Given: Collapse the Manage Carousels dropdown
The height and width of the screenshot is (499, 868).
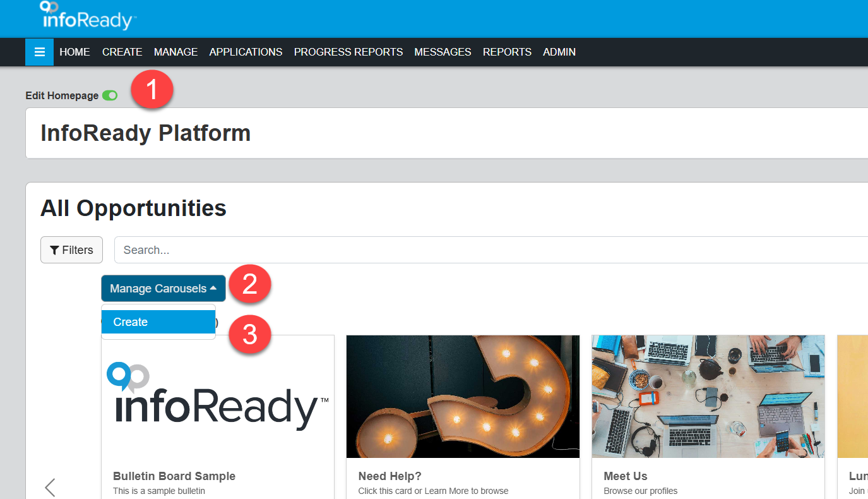Looking at the screenshot, I should pos(163,289).
